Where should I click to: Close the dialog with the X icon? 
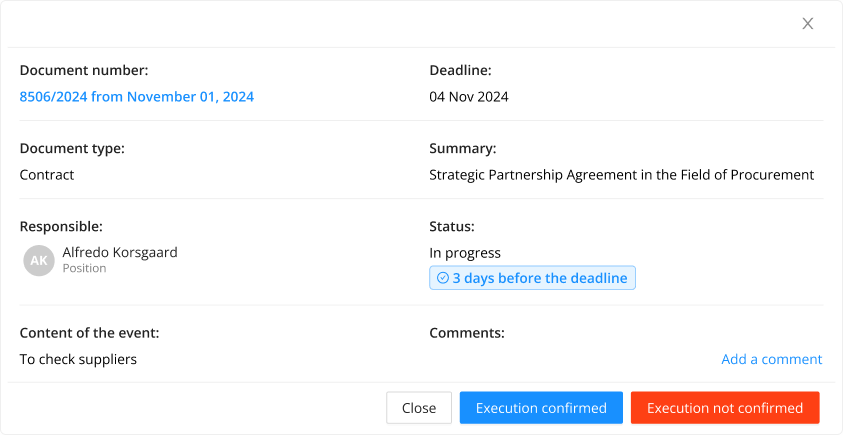click(808, 24)
